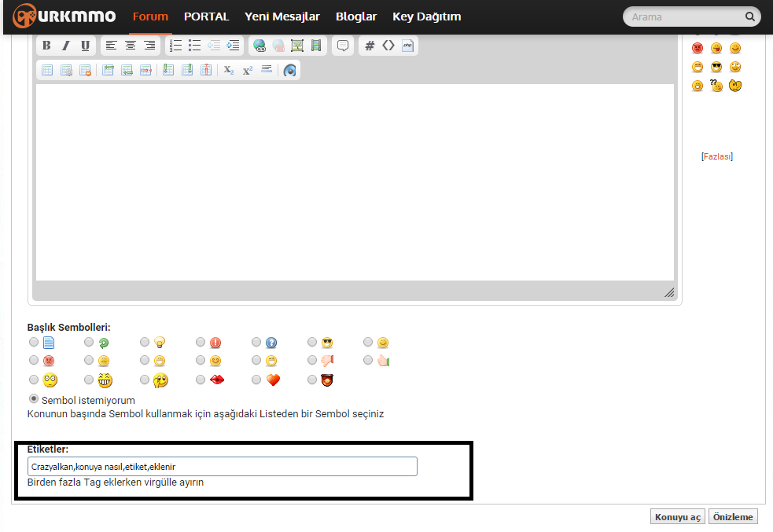Choose the 'Sembol istemiyorum' option

[x=34, y=398]
